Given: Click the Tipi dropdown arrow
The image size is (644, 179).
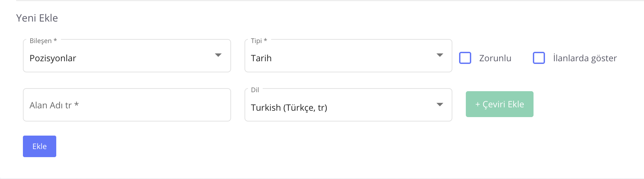Looking at the screenshot, I should 440,55.
